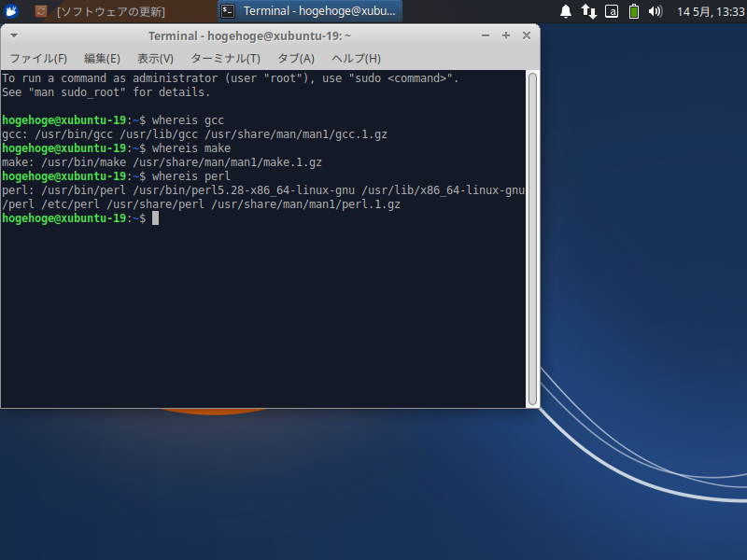The width and height of the screenshot is (747, 560).
Task: Open the volume speaker icon
Action: pos(655,11)
